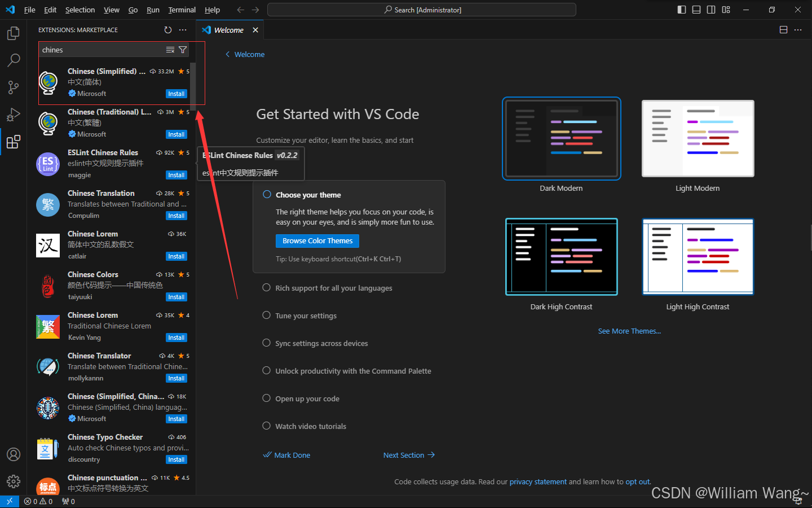Image resolution: width=812 pixels, height=508 pixels.
Task: Select Choose your theme step radio
Action: pos(267,194)
